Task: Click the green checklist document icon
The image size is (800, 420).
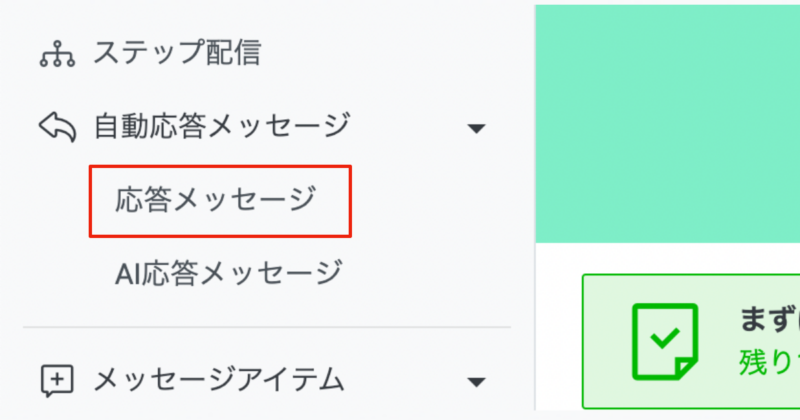Action: 665,342
